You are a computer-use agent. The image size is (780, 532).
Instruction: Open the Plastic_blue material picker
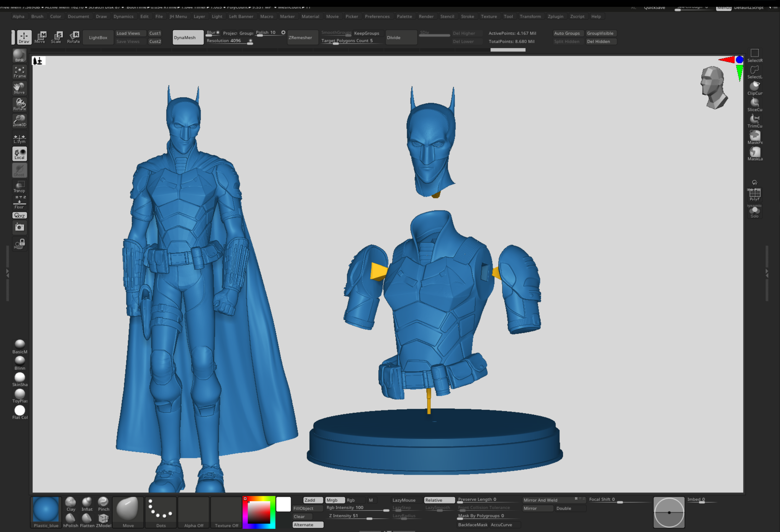coord(46,513)
